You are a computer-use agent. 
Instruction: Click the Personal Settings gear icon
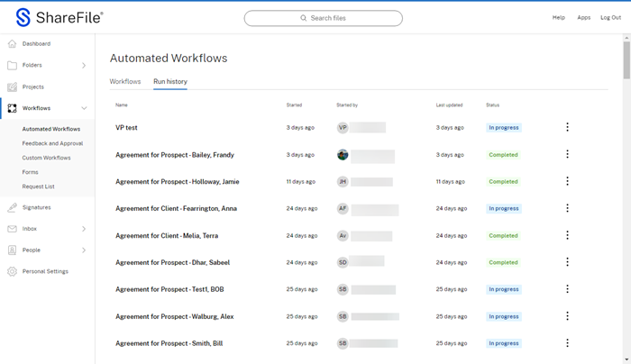(x=12, y=271)
